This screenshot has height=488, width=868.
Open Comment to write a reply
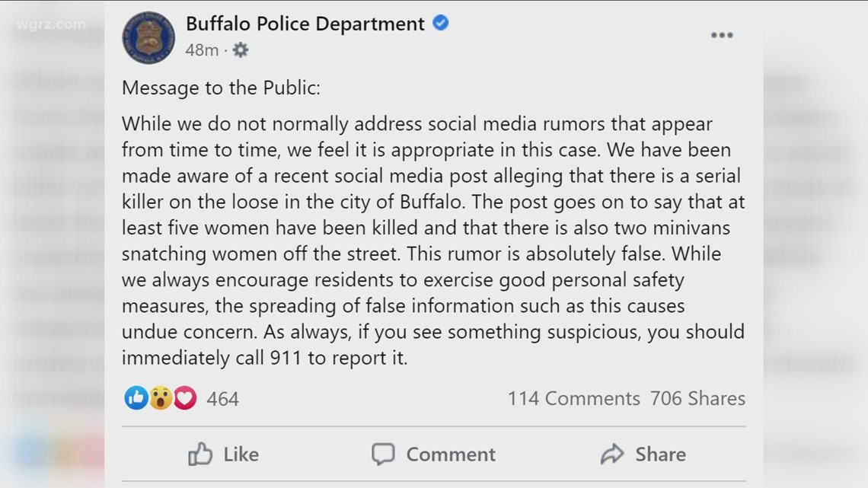click(x=432, y=454)
